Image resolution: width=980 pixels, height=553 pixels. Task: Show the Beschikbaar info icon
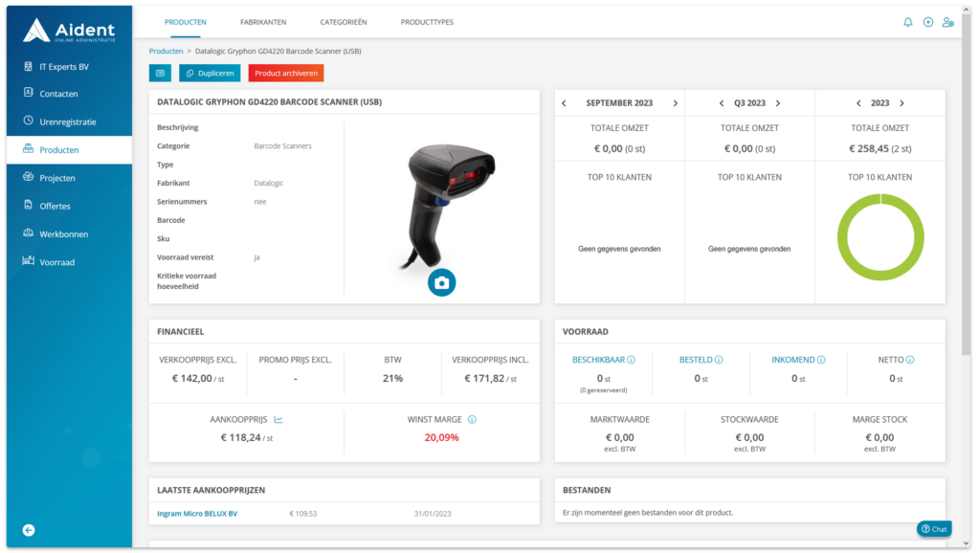632,360
